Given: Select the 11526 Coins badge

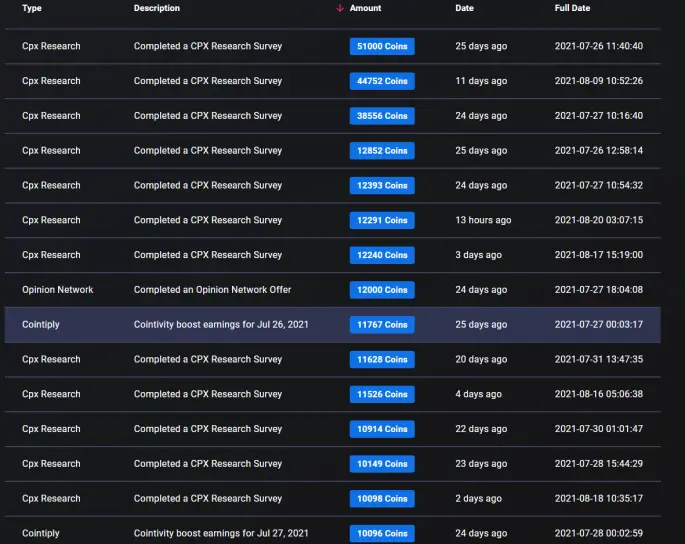Looking at the screenshot, I should point(382,394).
